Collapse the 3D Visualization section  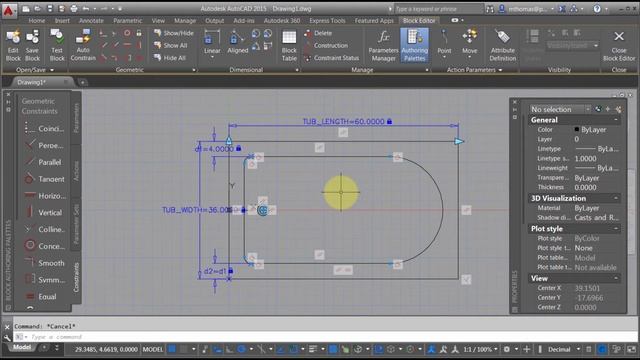[616, 198]
